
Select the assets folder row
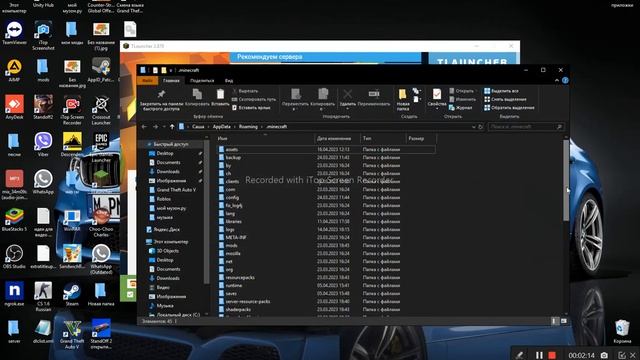(326, 149)
